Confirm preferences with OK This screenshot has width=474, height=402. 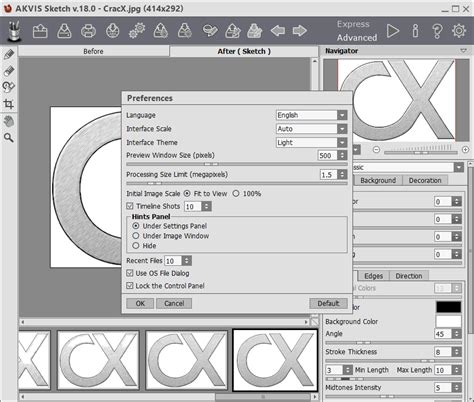(140, 303)
